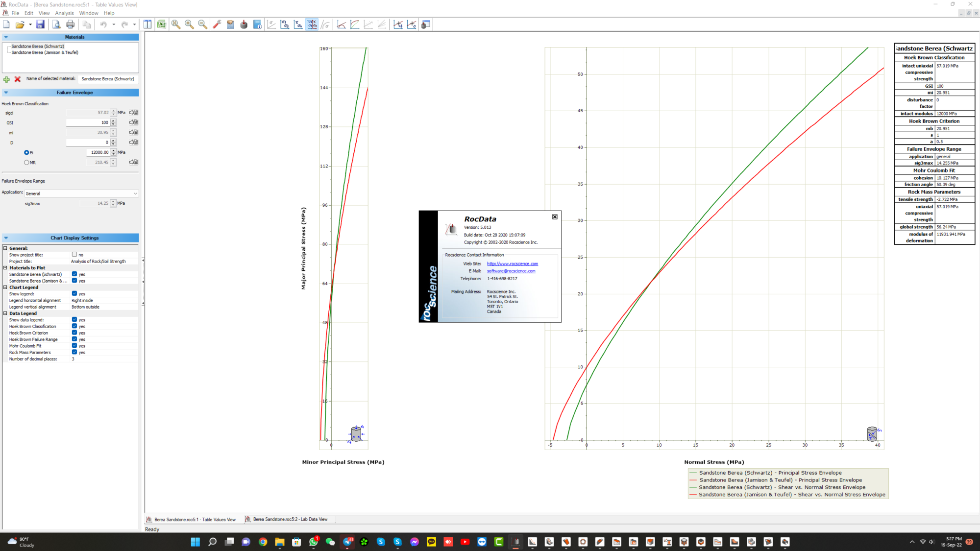
Task: Click the Zoom All toolbar icon
Action: click(176, 24)
